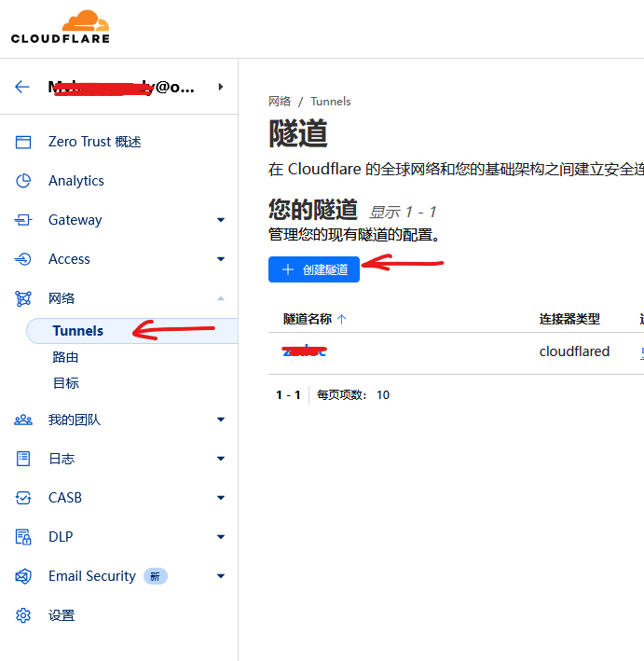Open the Email Security menu label
Screen dimensions: 644x661
[x=92, y=576]
